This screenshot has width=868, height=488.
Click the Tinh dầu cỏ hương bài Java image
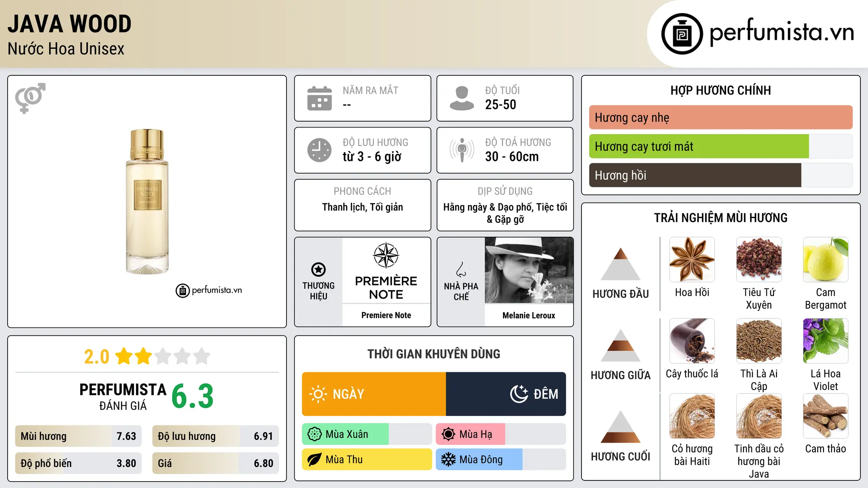[759, 416]
